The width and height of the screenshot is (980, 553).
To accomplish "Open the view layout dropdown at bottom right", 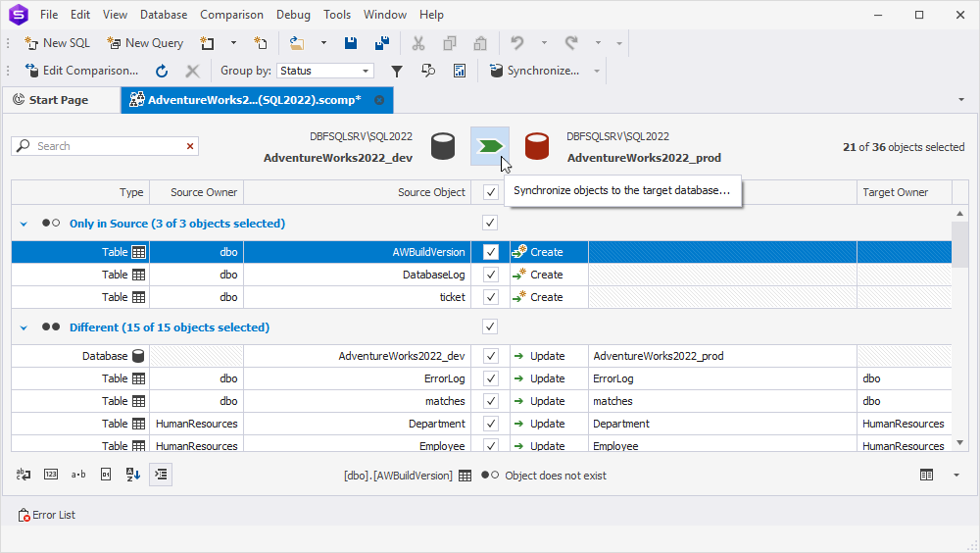I will point(956,476).
